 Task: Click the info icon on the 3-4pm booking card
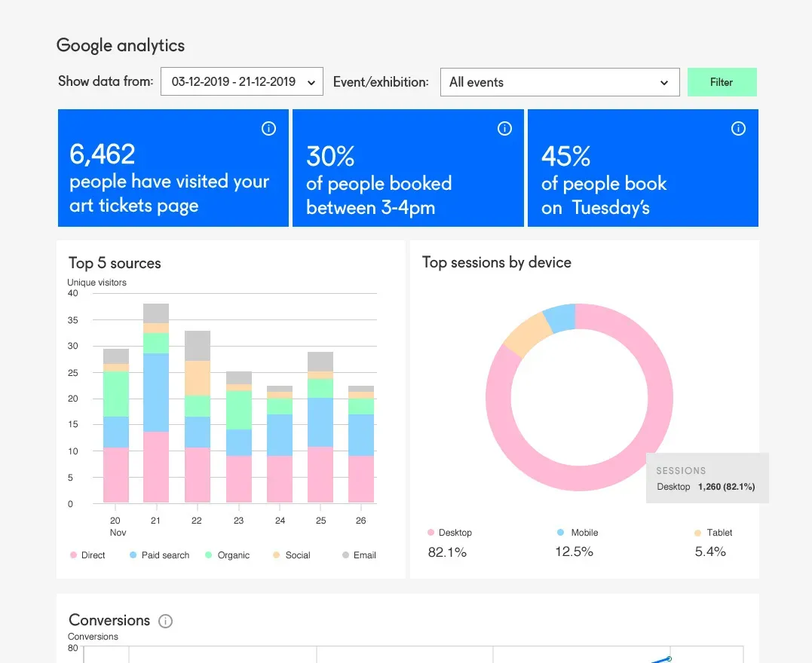[504, 128]
